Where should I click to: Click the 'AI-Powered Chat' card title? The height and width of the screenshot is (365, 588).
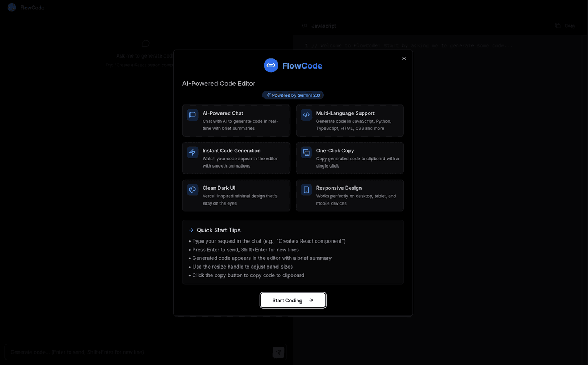point(223,113)
